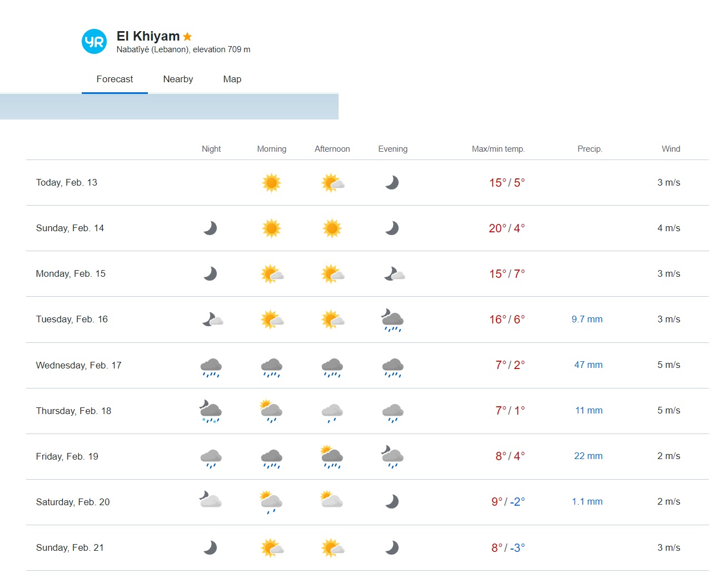This screenshot has width=715, height=588.
Task: Click Saturday Feb. 20 afternoon partly cloudy icon
Action: coord(332,500)
